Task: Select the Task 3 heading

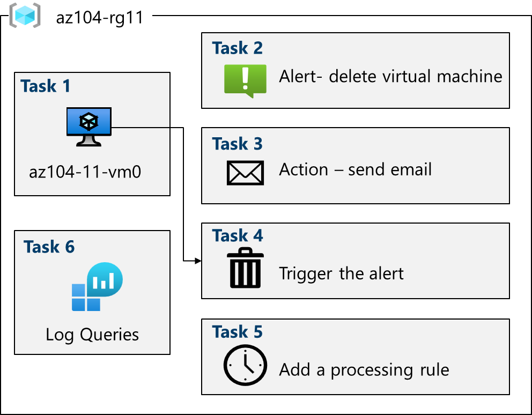Action: [x=238, y=144]
